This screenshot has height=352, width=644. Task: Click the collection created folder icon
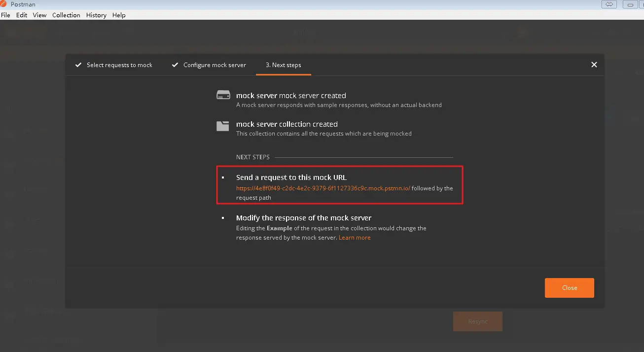(223, 126)
